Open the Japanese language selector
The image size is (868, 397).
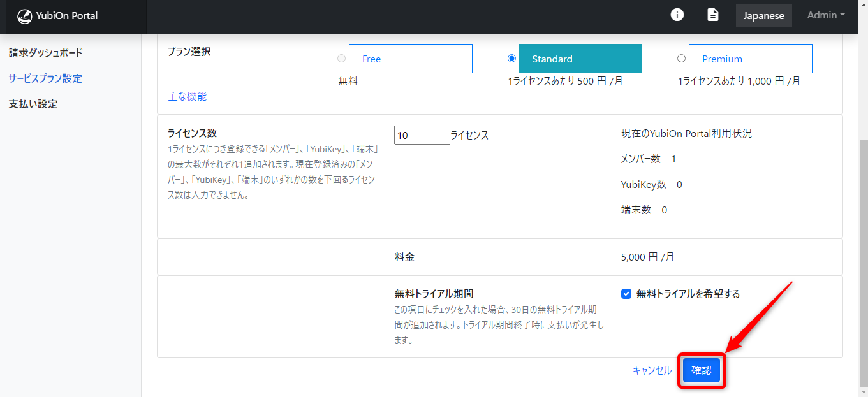[x=763, y=16]
